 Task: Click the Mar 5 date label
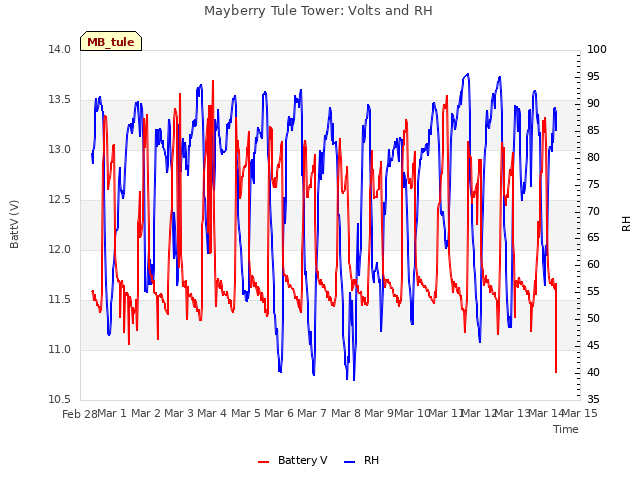[x=246, y=413]
